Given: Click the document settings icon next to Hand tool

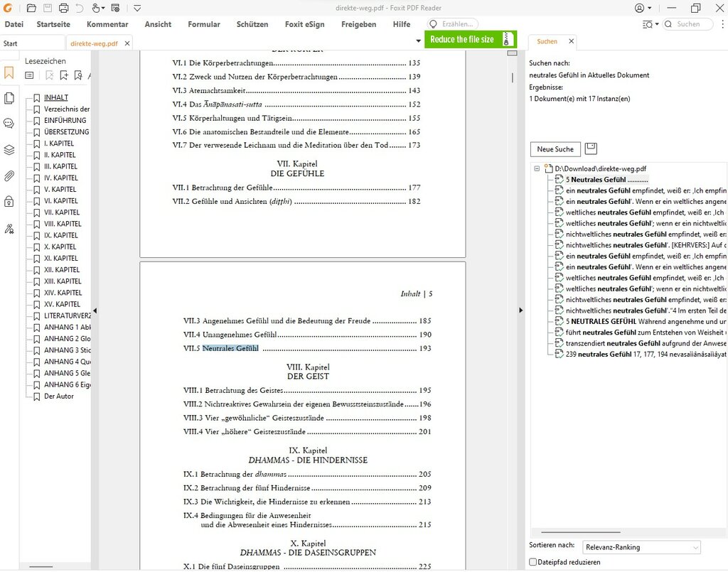Looking at the screenshot, I should (x=116, y=8).
